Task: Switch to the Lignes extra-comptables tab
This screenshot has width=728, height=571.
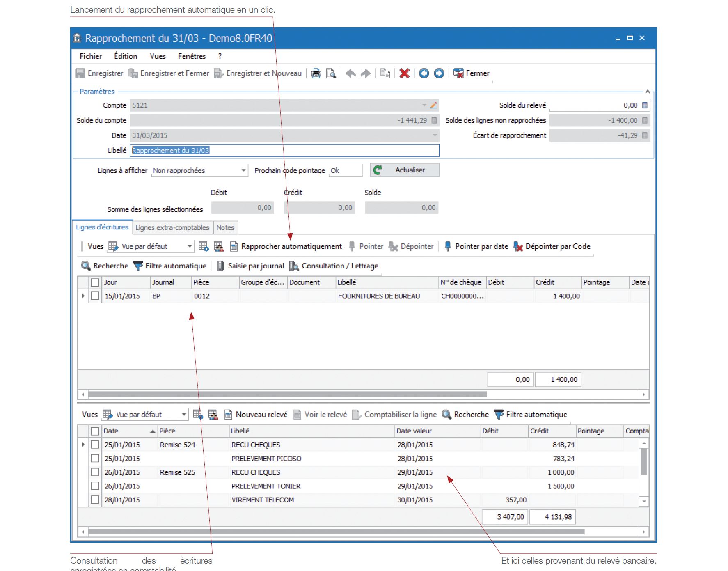Action: point(172,227)
